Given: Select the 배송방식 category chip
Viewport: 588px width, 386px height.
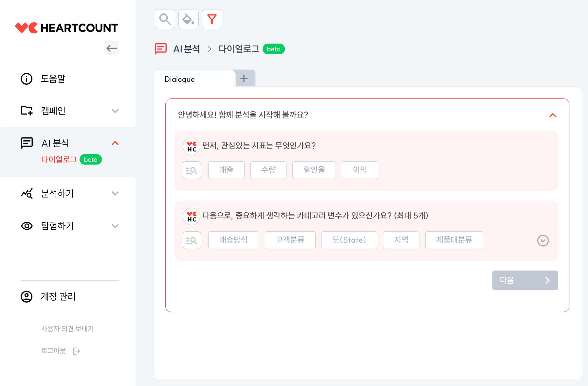Looking at the screenshot, I should coord(233,240).
